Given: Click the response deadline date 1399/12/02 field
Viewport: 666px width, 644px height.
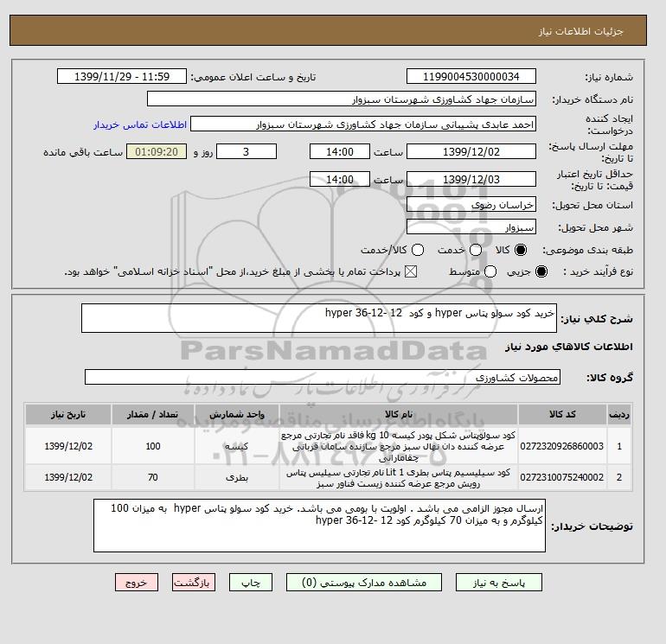Looking at the screenshot, I should click(471, 151).
